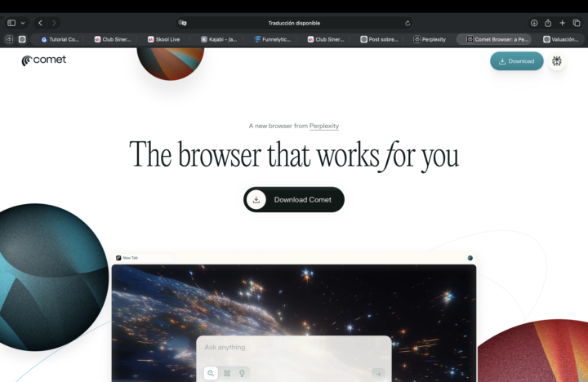Screen dimensions: 588x382
Task: Open the sidebar options chevron menu
Action: pos(23,23)
